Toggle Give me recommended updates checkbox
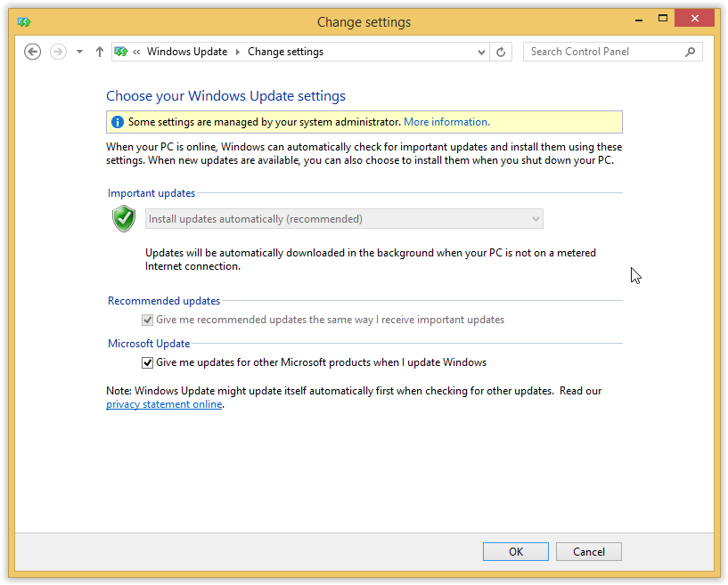Viewport: 728px width, 585px height. (x=147, y=320)
